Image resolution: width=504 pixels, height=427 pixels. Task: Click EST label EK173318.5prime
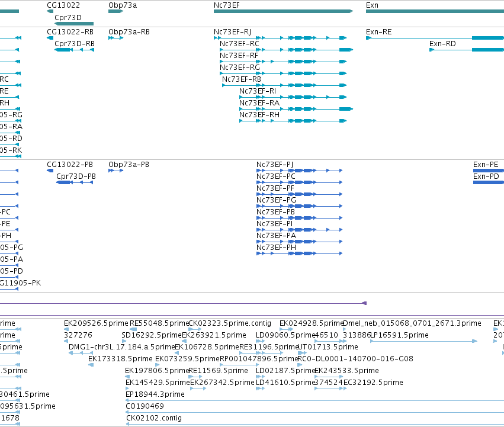coord(121,359)
